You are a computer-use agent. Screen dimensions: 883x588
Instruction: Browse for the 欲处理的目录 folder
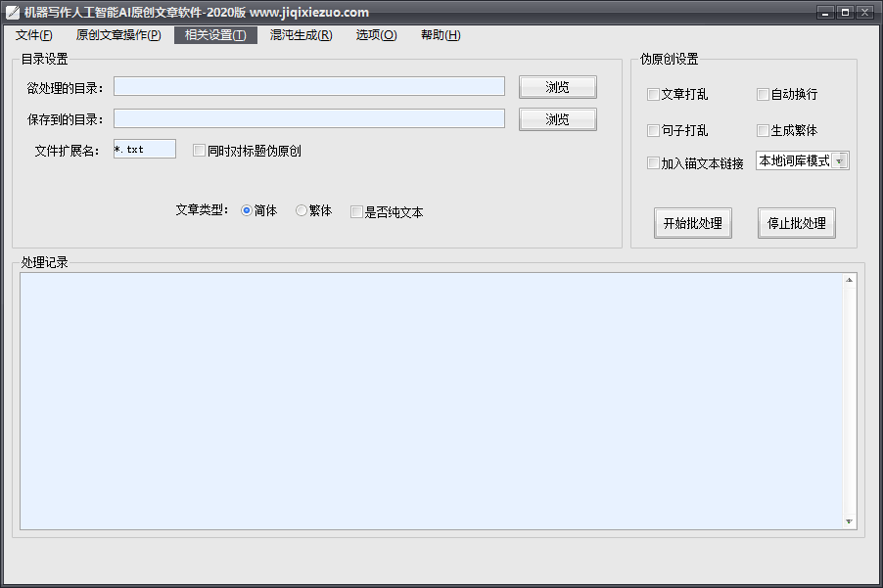pyautogui.click(x=557, y=87)
